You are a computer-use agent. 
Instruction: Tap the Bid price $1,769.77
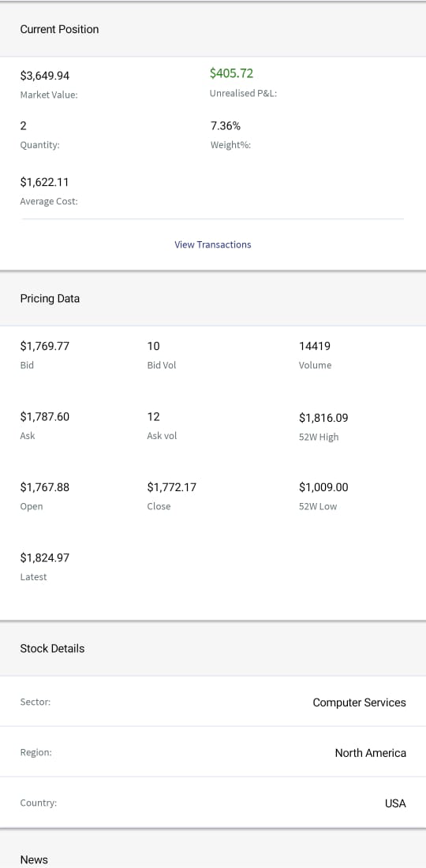[x=45, y=347]
